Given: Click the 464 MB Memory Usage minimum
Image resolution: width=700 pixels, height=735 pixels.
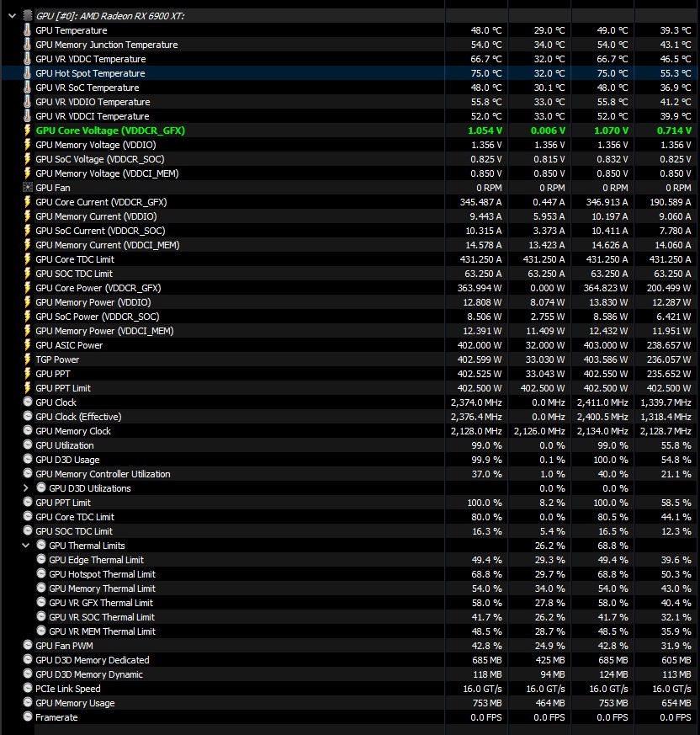Looking at the screenshot, I should tap(550, 703).
